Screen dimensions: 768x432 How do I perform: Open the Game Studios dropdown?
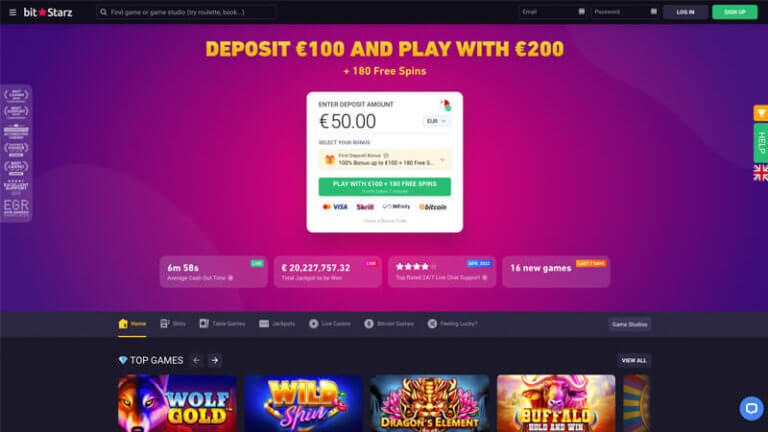point(629,324)
